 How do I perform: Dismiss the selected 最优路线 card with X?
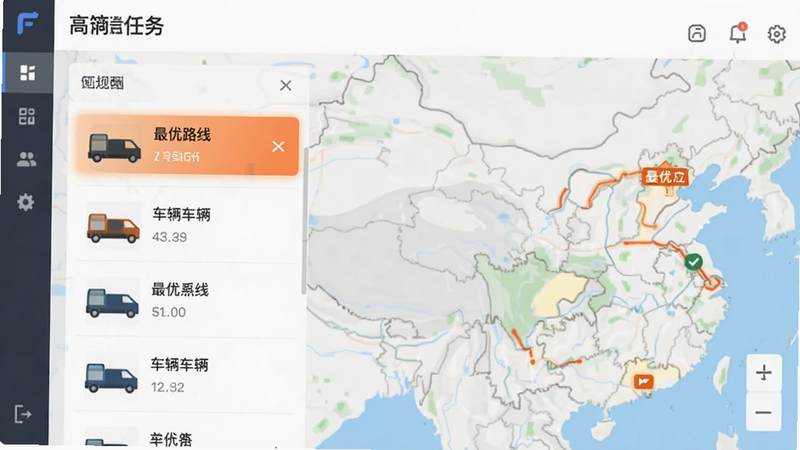tap(278, 146)
